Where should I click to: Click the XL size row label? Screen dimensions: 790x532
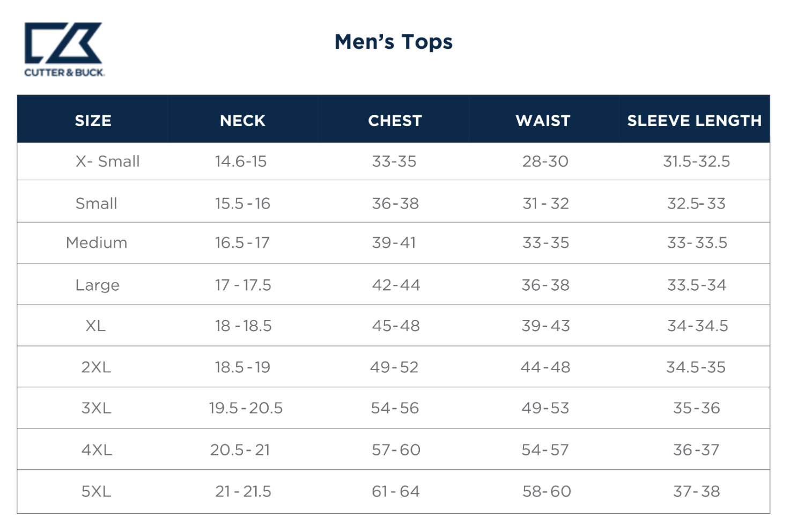95,326
